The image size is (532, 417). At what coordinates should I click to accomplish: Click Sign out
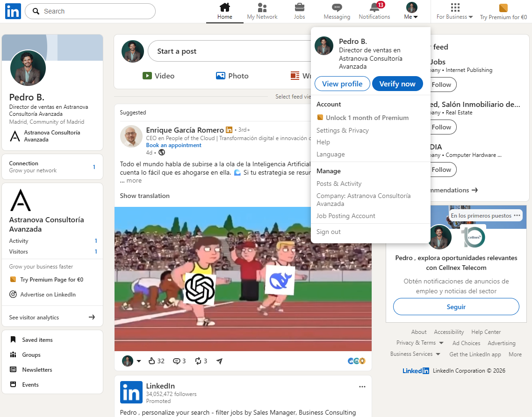329,232
